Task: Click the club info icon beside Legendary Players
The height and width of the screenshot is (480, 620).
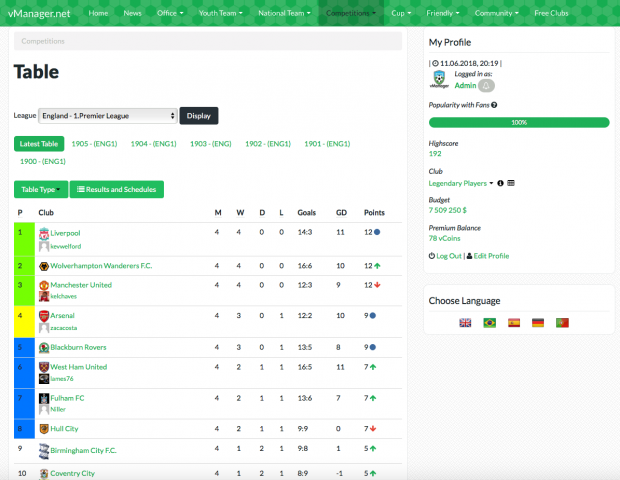Action: tap(500, 183)
